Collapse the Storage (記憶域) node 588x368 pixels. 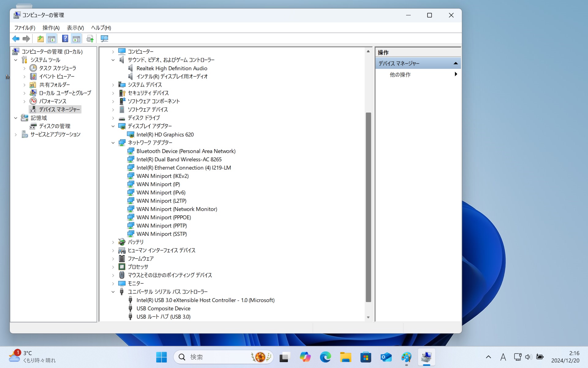pyautogui.click(x=16, y=118)
